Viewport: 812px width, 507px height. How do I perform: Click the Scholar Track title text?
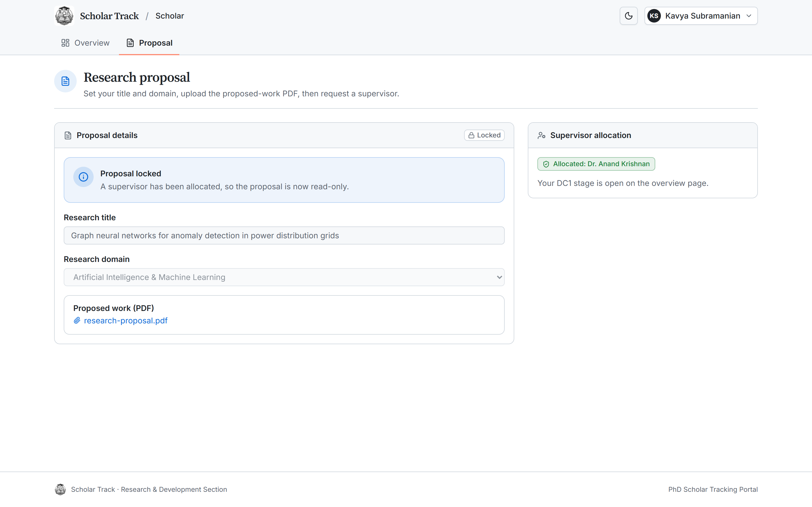109,16
